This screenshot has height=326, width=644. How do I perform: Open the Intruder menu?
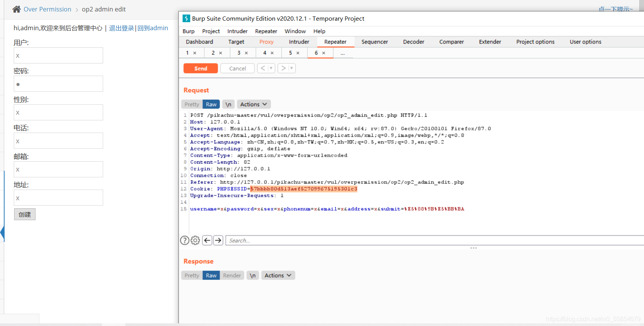coord(237,31)
